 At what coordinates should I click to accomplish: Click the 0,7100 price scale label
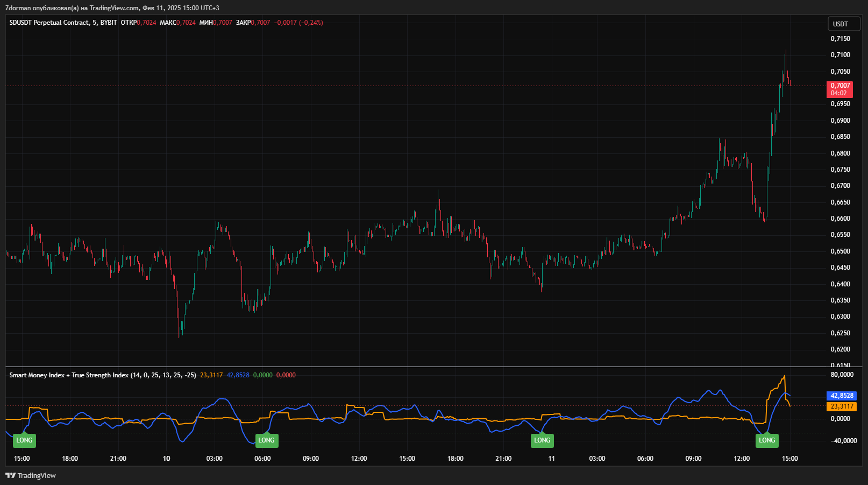[x=841, y=55]
